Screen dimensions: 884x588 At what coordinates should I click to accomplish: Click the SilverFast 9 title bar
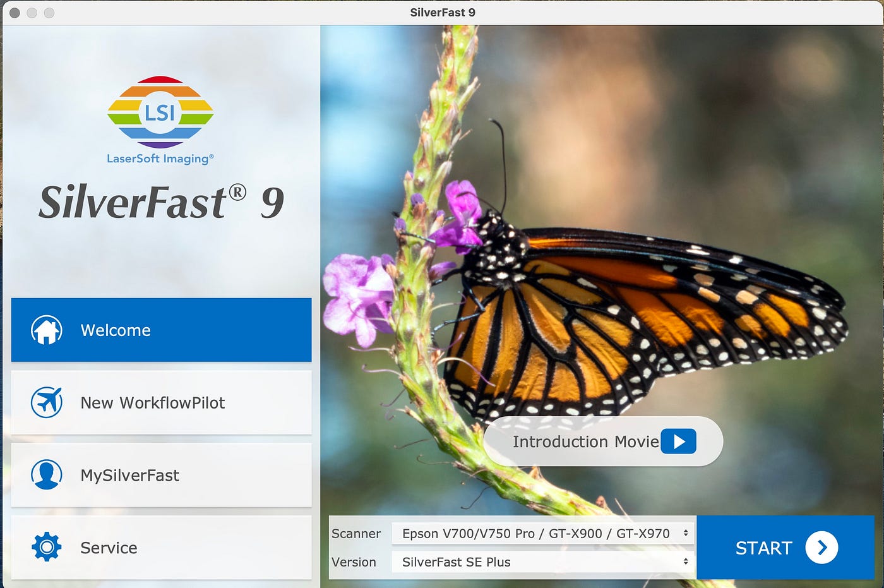pos(442,12)
